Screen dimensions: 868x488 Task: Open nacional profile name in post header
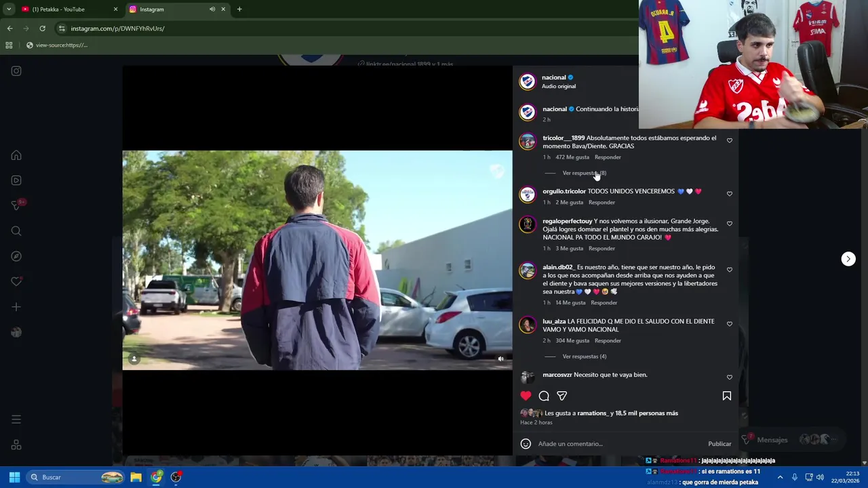553,77
